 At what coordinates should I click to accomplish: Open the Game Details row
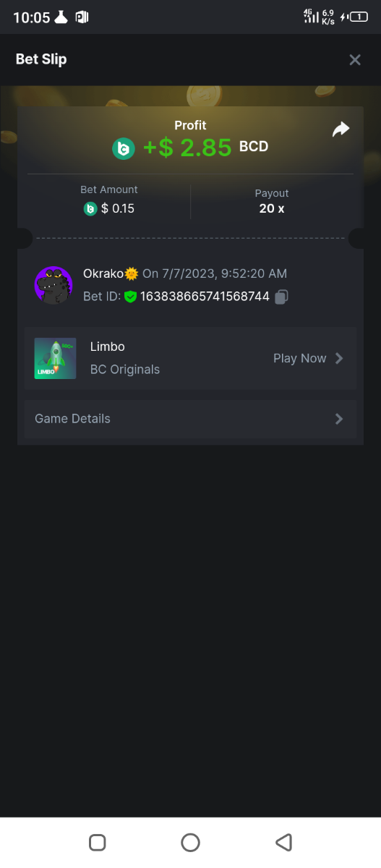coord(190,419)
